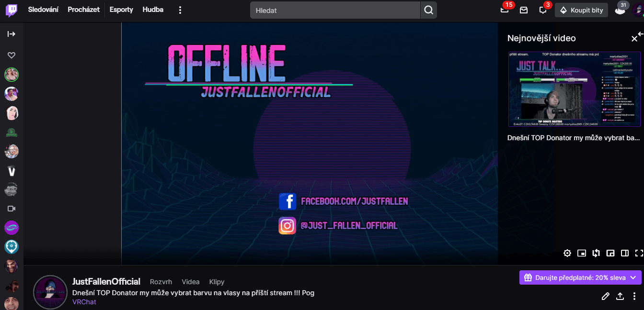Swap the chat panel side

pos(596,253)
